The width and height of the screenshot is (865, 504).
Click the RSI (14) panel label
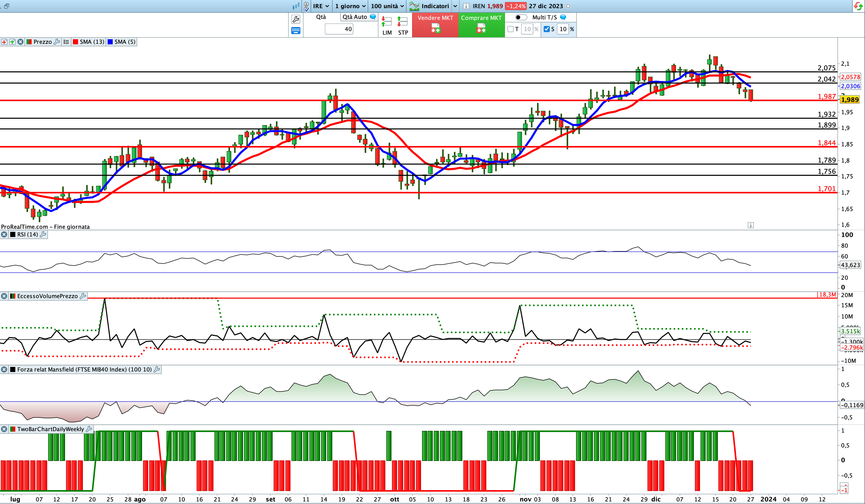click(28, 234)
